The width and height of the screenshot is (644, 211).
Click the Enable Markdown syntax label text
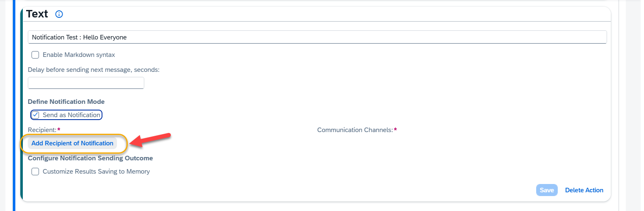coord(79,55)
